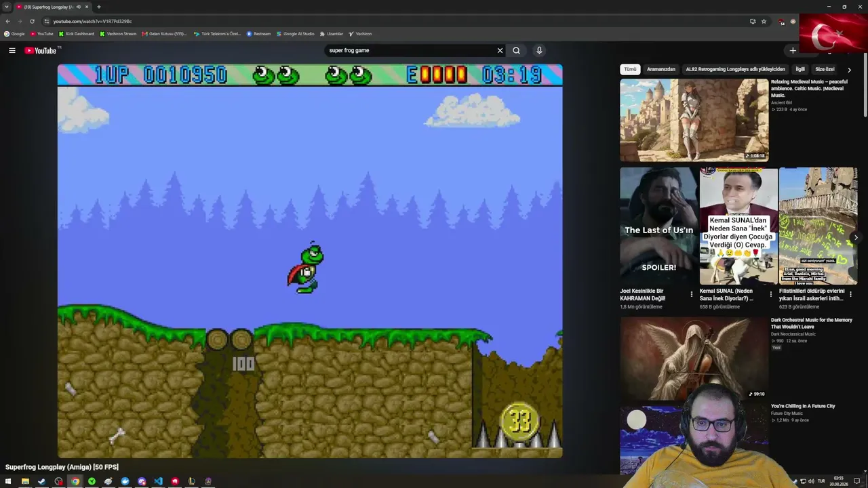Open the Dark Orchestral Music title
This screenshot has width=868, height=488.
tap(812, 323)
